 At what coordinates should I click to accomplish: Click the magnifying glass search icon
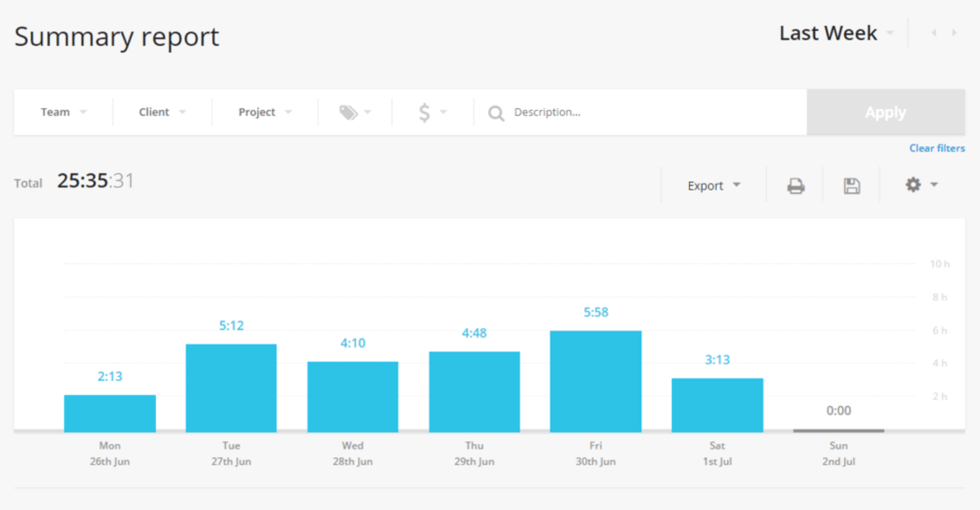pyautogui.click(x=495, y=112)
